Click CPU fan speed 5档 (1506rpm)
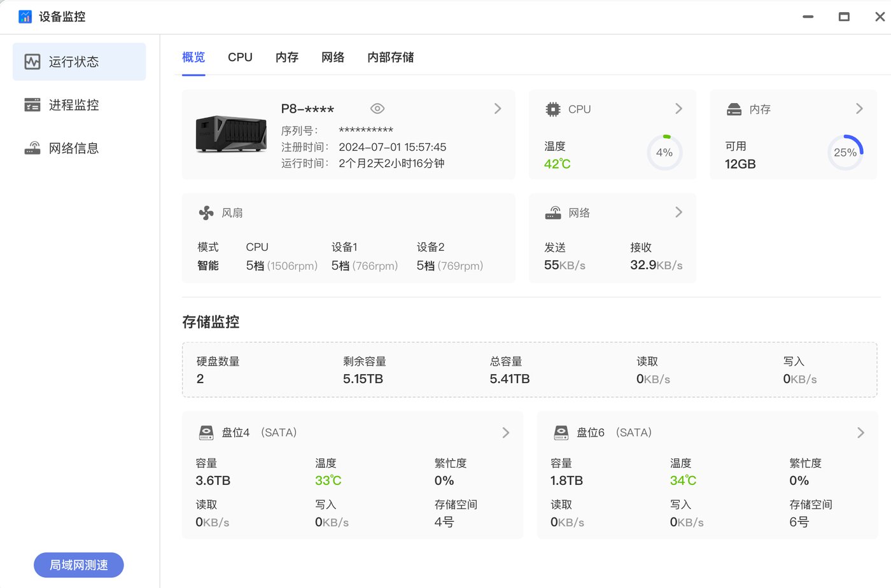This screenshot has height=588, width=891. click(x=282, y=265)
